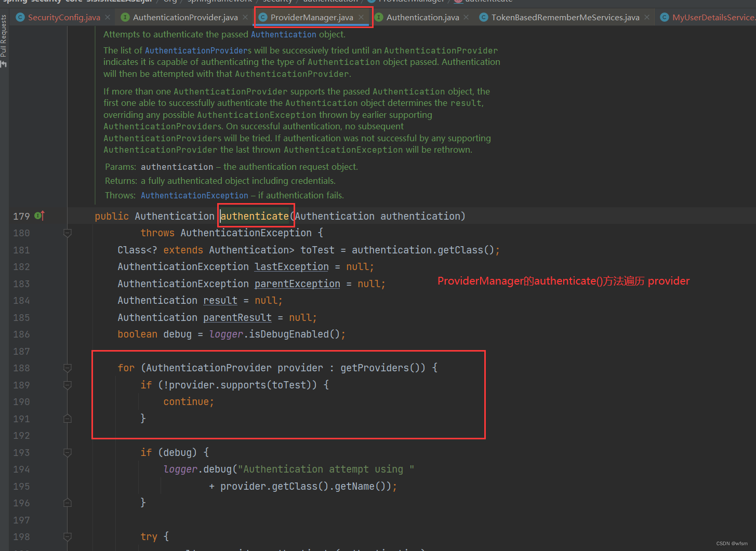Viewport: 756px width, 551px height.
Task: Select the ProviderManager.java tab
Action: 312,18
